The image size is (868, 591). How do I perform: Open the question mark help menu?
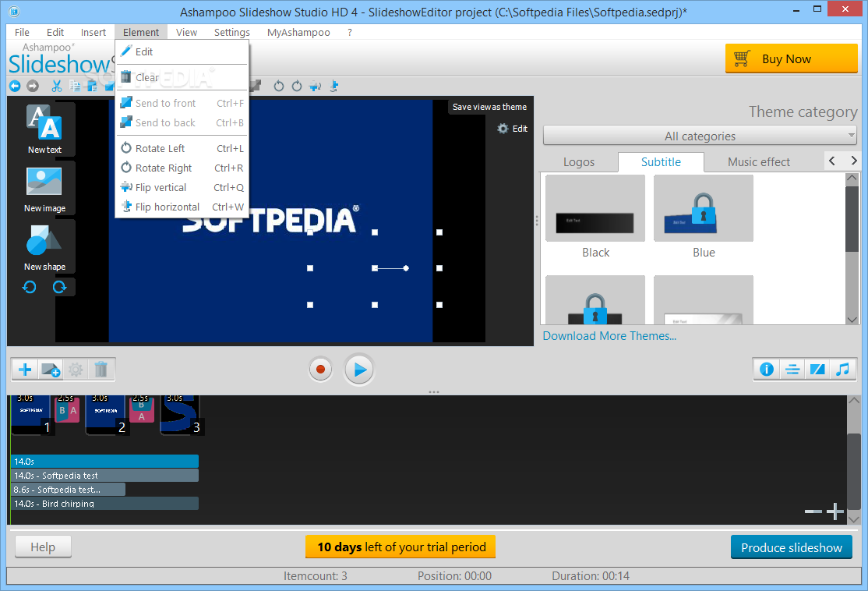[x=349, y=32]
